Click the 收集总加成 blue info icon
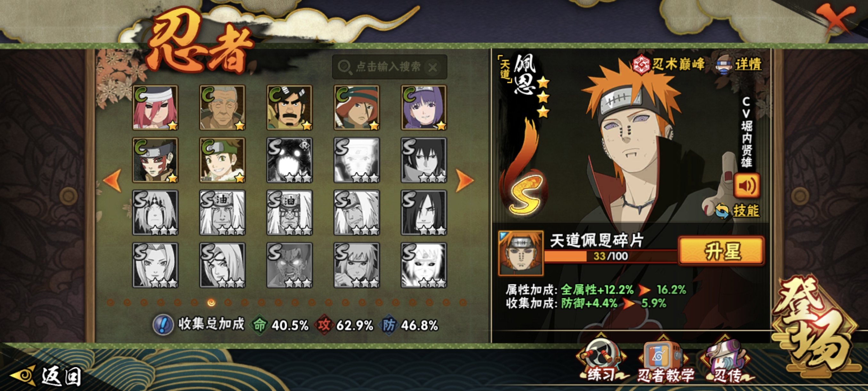 pyautogui.click(x=163, y=325)
